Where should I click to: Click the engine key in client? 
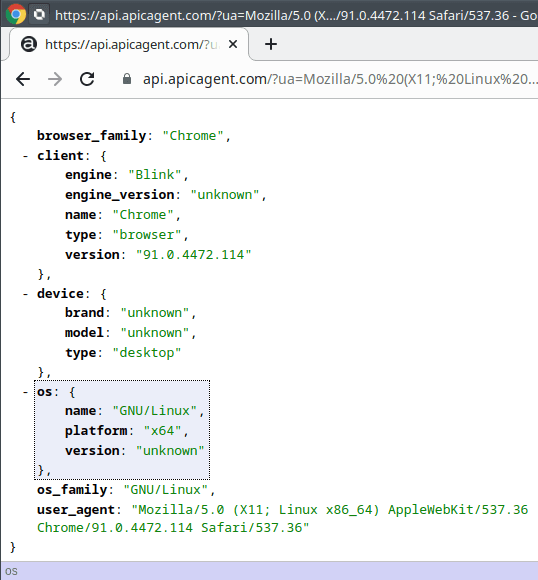[x=88, y=175]
